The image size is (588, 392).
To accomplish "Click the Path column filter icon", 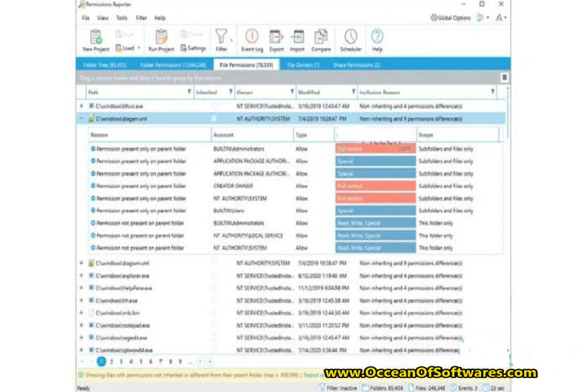I will [189, 92].
